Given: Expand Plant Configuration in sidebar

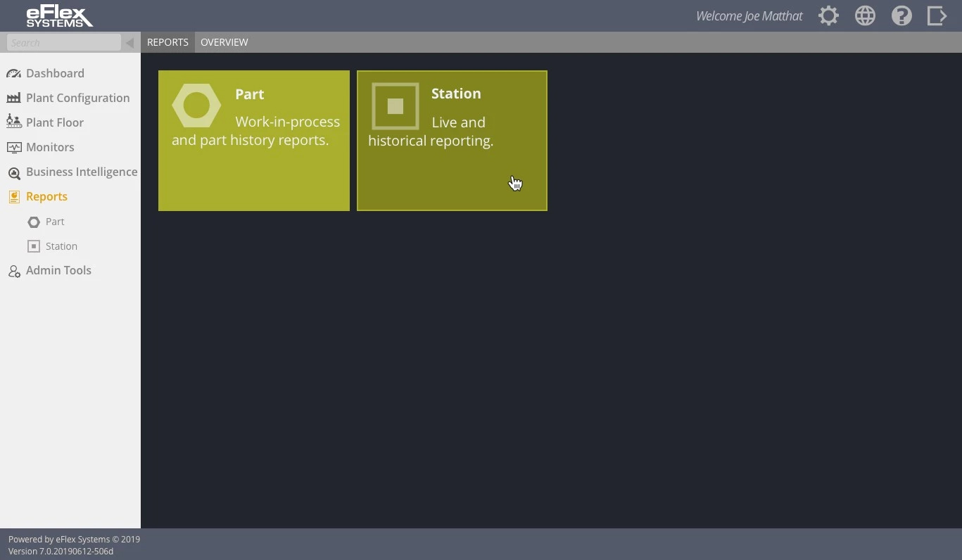Looking at the screenshot, I should click(77, 98).
